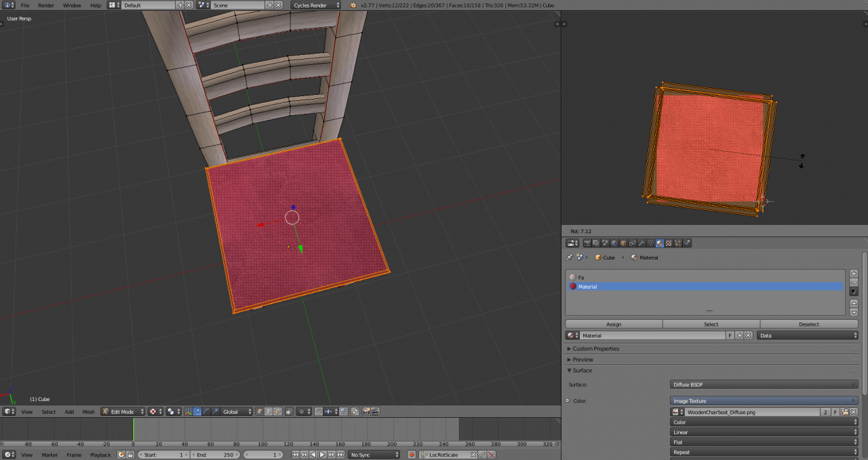Click the Object properties cube icon
The height and width of the screenshot is (460, 868).
623,243
